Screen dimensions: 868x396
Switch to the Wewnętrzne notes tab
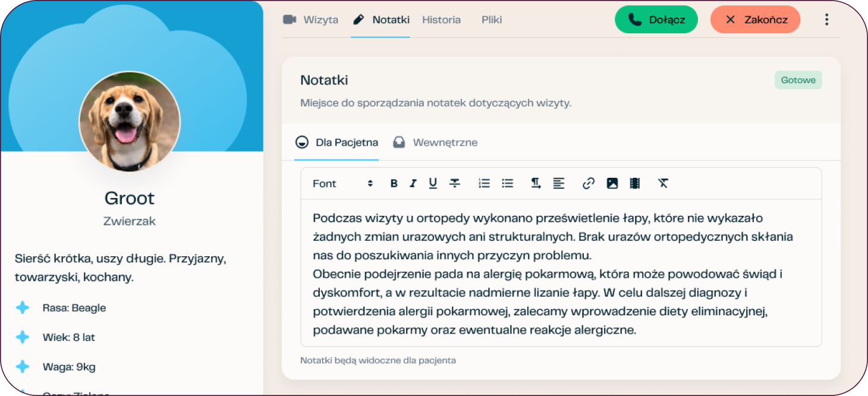click(436, 143)
